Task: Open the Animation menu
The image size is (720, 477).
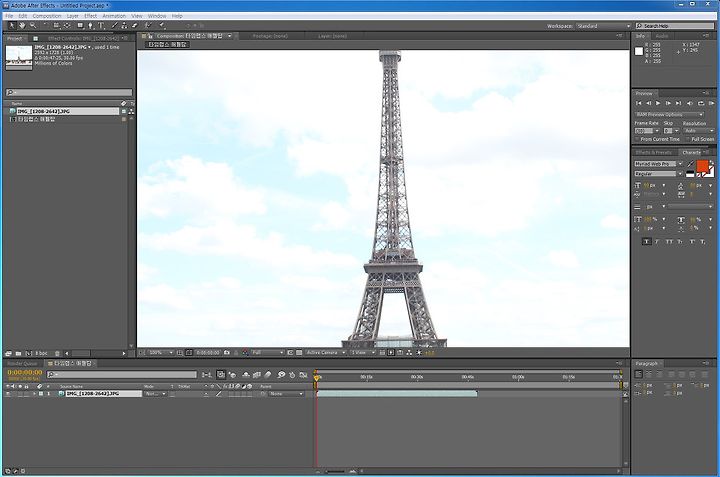Action: 114,16
